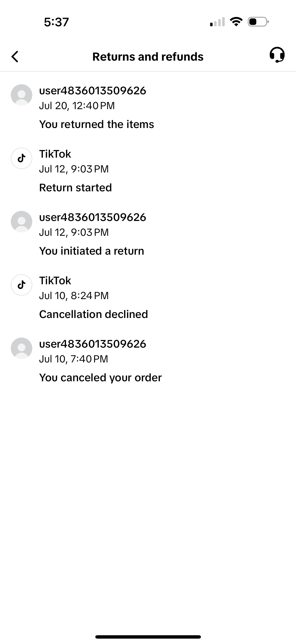
Task: Tap the cellular signal bars
Action: [217, 22]
